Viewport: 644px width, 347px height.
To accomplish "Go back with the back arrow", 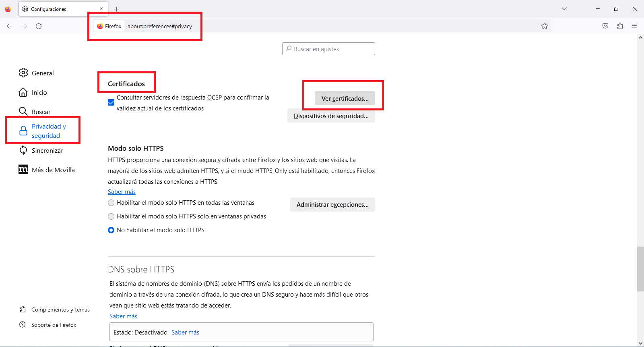I will coord(10,26).
